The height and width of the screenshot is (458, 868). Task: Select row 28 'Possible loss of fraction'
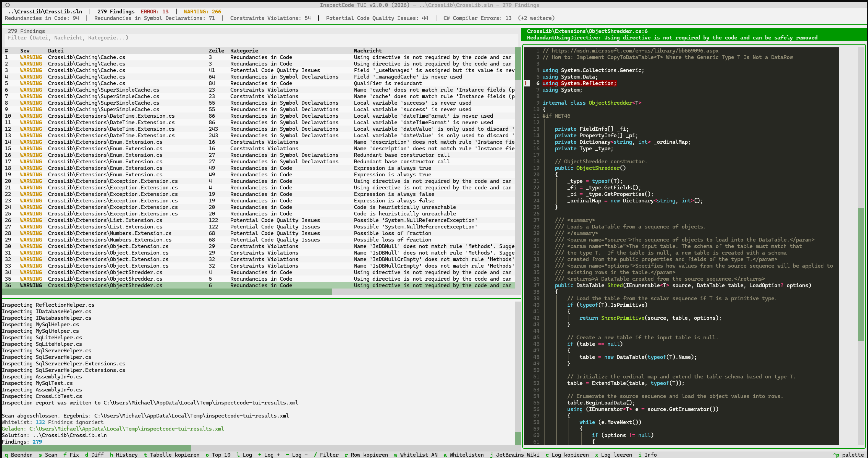[258, 233]
